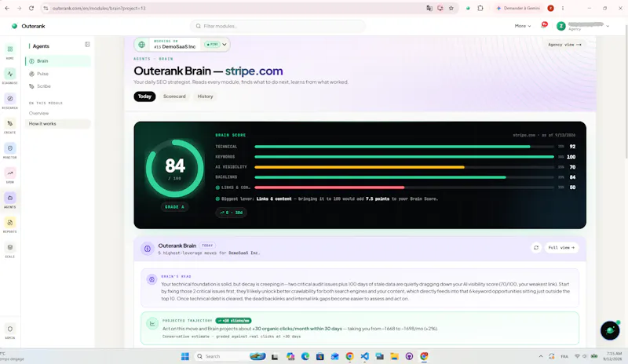
Task: Switch to the Scorecard tab
Action: [174, 96]
